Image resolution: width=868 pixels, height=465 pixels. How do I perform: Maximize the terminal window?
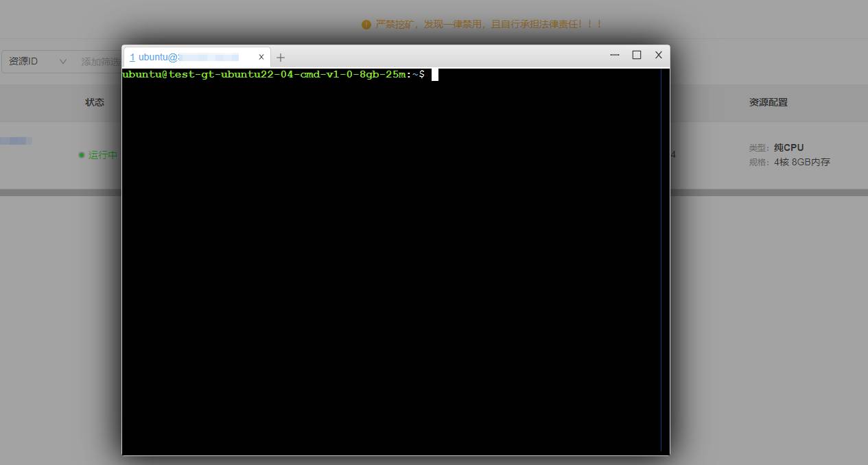point(637,55)
